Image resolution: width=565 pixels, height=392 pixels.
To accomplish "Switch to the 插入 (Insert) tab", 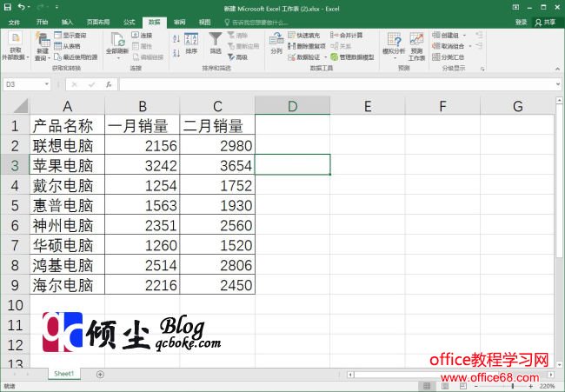I will (67, 23).
